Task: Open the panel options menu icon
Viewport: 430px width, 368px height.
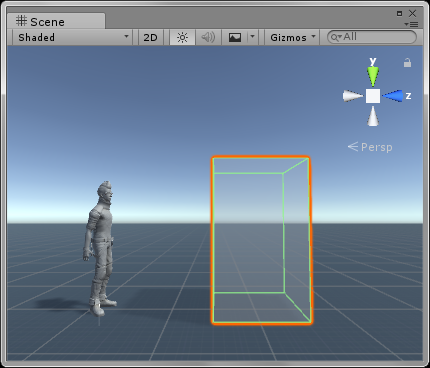Action: (x=411, y=24)
